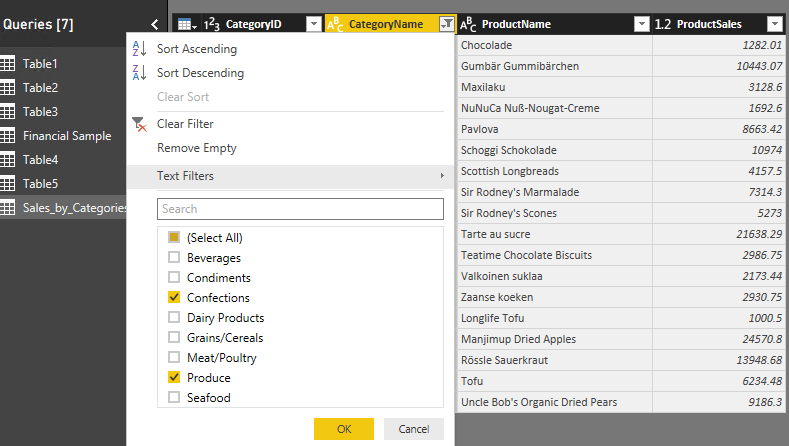Click the Chocolade product cell

[555, 45]
